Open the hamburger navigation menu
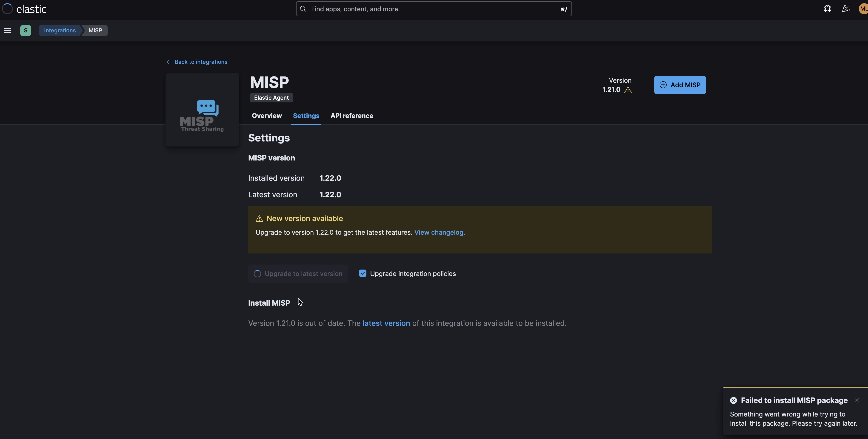Image resolution: width=868 pixels, height=439 pixels. (x=7, y=30)
